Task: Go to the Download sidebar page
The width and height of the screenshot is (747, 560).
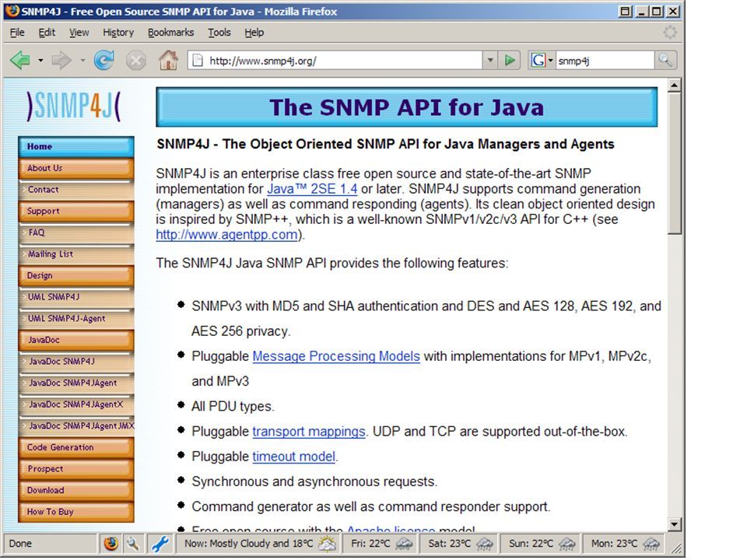Action: (x=76, y=491)
